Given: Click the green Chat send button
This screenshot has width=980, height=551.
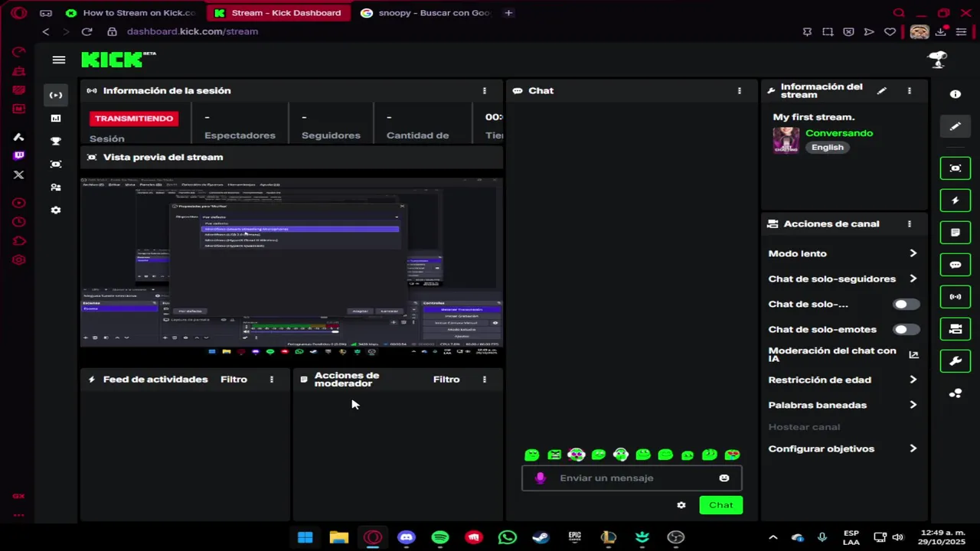Looking at the screenshot, I should (720, 505).
